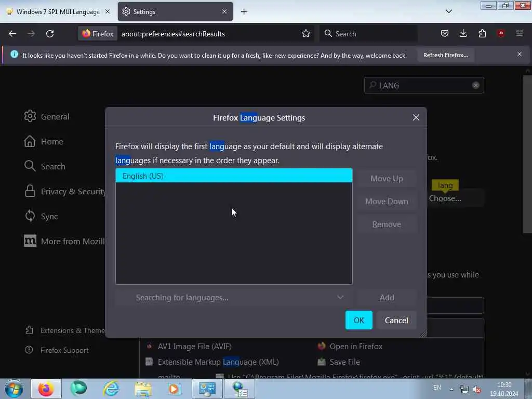This screenshot has width=532, height=399.
Task: Show hidden tray icons arrow
Action: click(x=451, y=389)
